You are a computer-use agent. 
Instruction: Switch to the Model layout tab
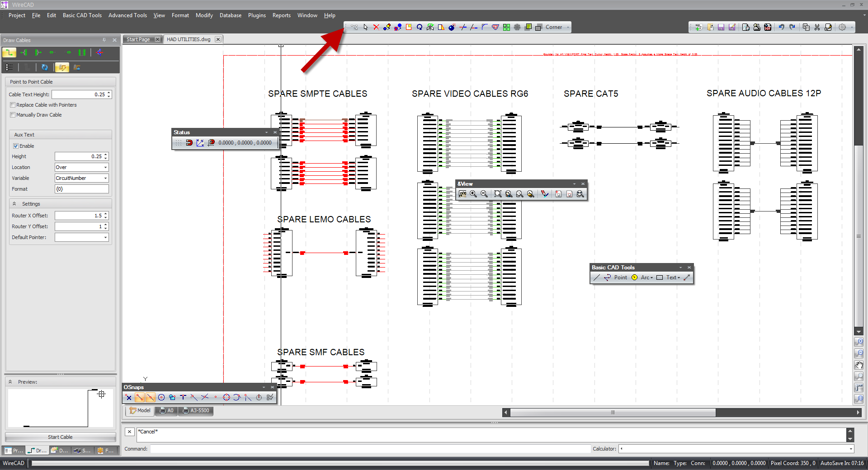[x=140, y=411]
